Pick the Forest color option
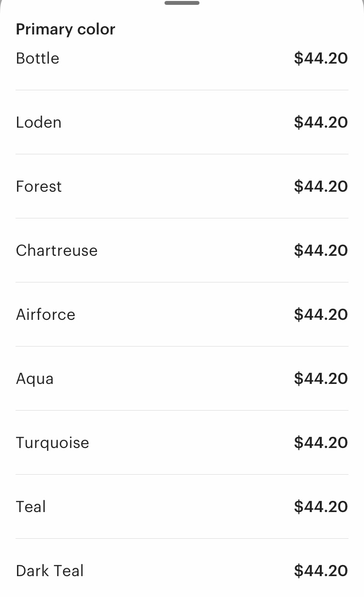The width and height of the screenshot is (364, 597). click(182, 186)
